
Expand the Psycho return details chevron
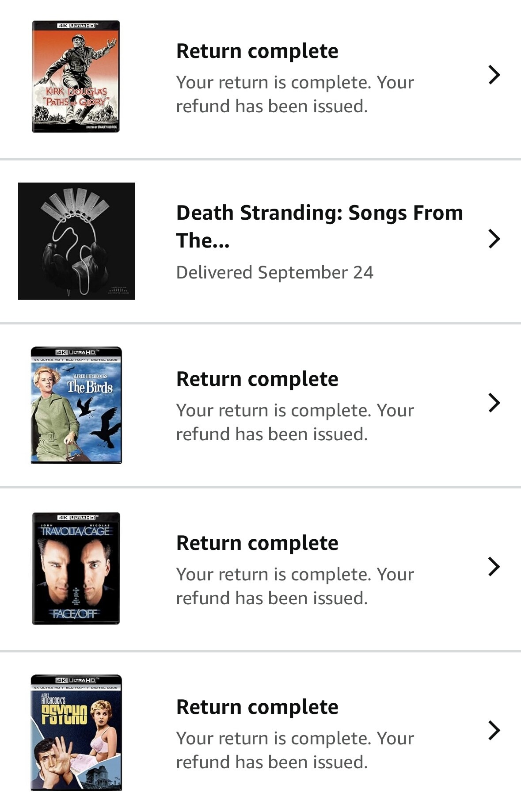pos(494,730)
